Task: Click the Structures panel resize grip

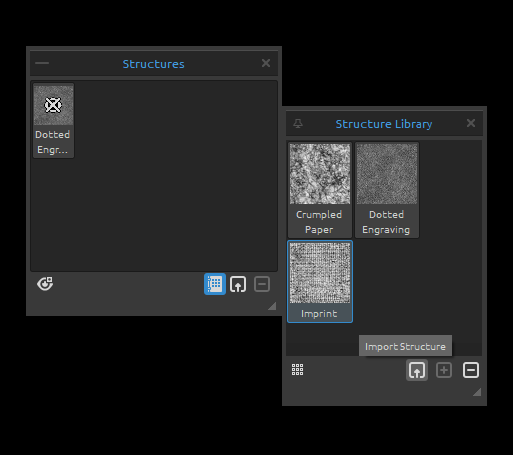Action: point(272,306)
